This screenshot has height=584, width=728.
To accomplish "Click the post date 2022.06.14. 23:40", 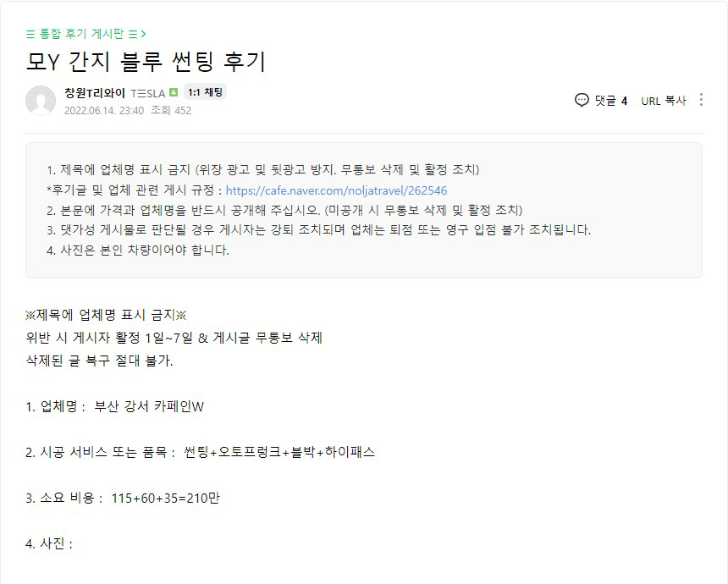I will click(x=92, y=110).
